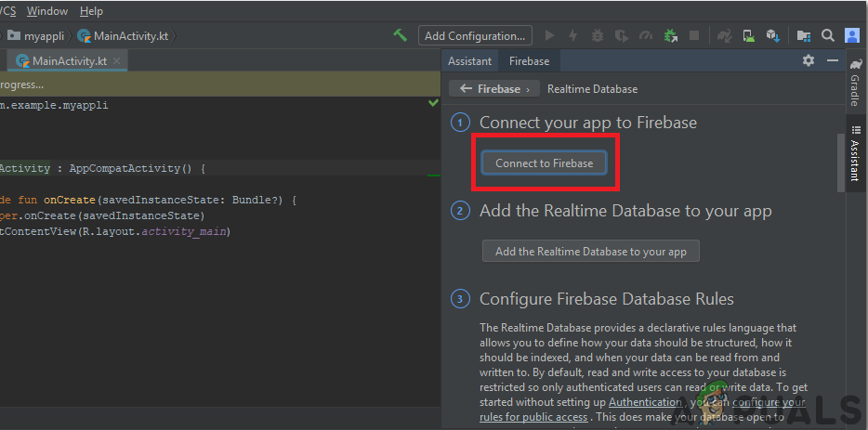The image size is (868, 430).
Task: Click the Connect to Firebase button
Action: click(544, 163)
